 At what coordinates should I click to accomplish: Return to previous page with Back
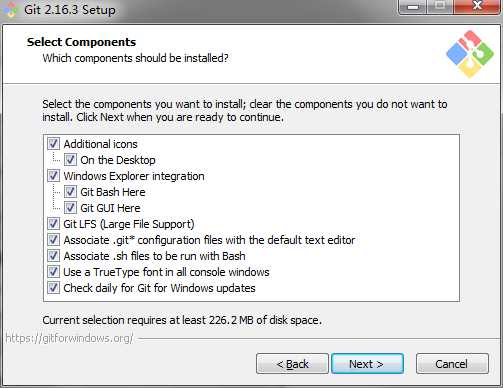(x=292, y=364)
